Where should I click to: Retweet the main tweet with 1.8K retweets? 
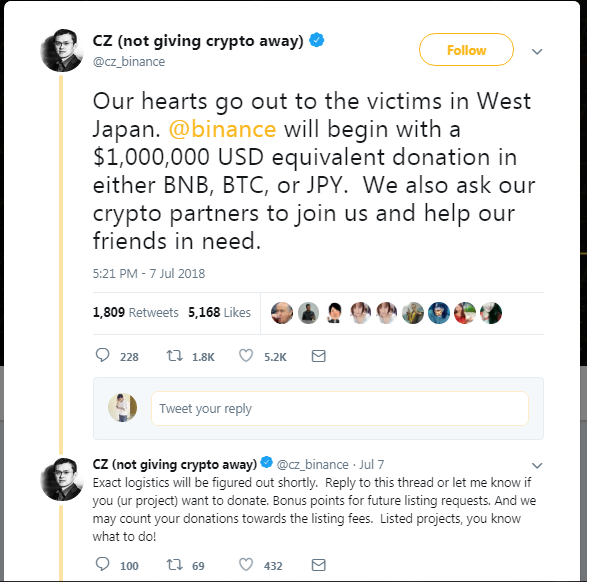pos(174,356)
